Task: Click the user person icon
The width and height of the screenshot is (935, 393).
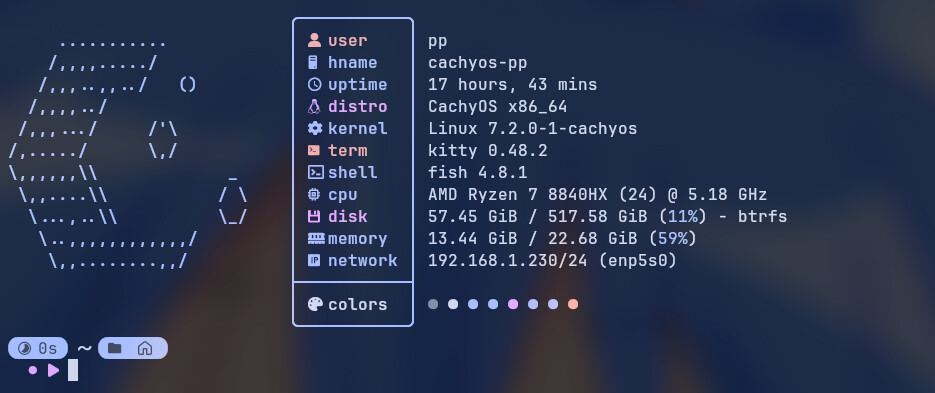Action: tap(314, 41)
